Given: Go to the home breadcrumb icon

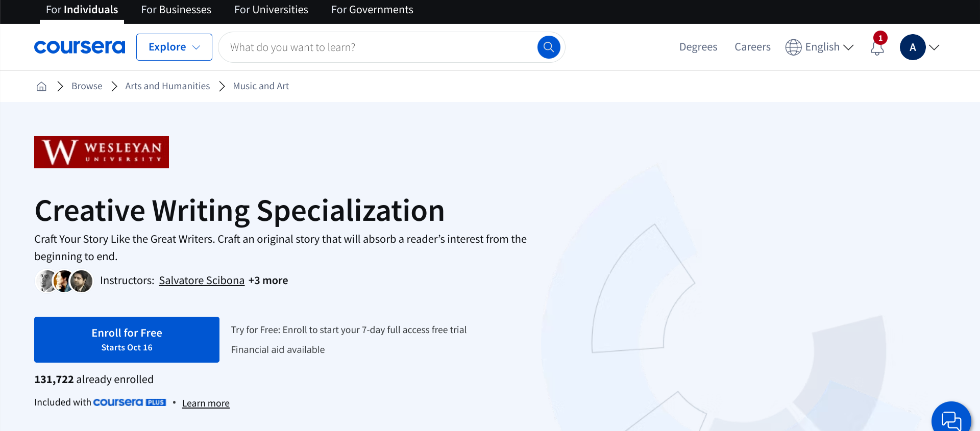Looking at the screenshot, I should (x=41, y=86).
